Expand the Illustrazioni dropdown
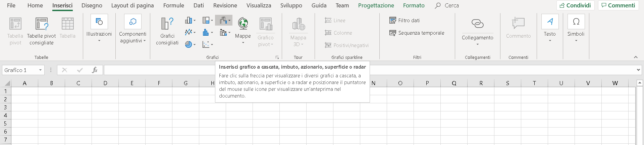Viewport: 644px width, 145px height. (99, 41)
